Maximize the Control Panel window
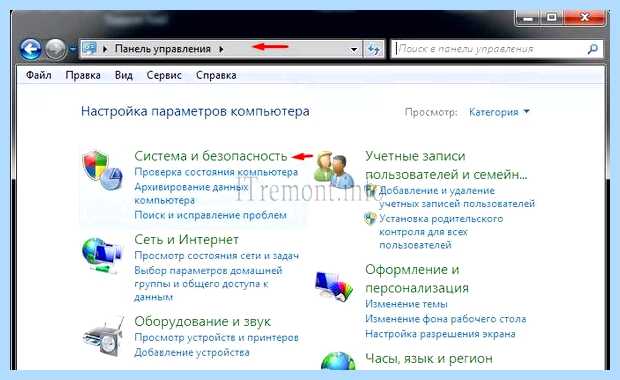The image size is (620, 380). (552, 17)
